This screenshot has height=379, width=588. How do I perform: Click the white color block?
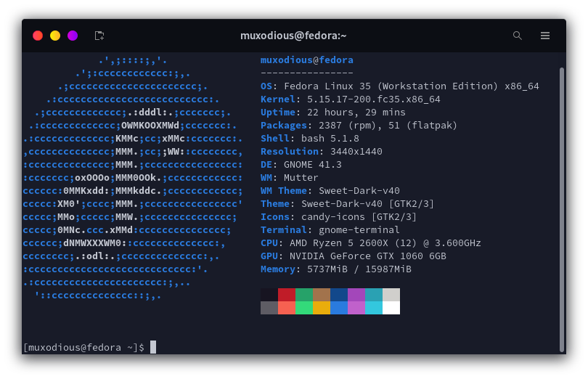pyautogui.click(x=391, y=308)
